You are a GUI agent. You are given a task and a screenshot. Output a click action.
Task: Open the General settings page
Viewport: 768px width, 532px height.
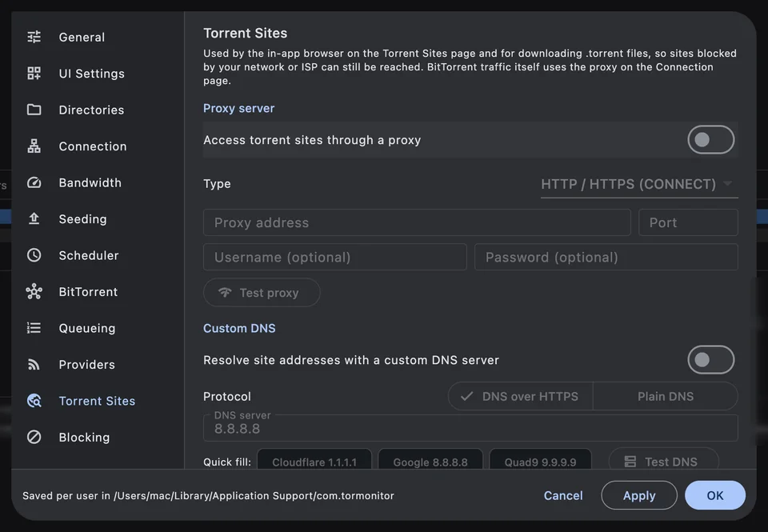tap(98, 37)
